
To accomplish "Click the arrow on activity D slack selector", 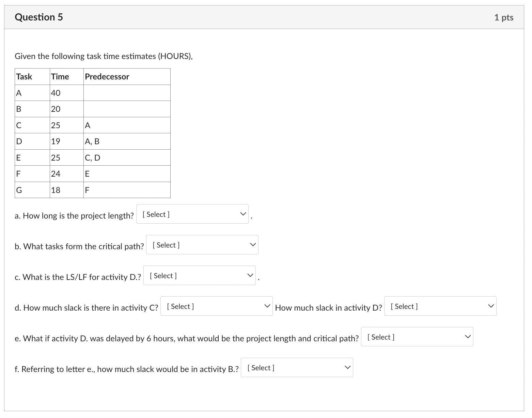I will click(x=491, y=306).
